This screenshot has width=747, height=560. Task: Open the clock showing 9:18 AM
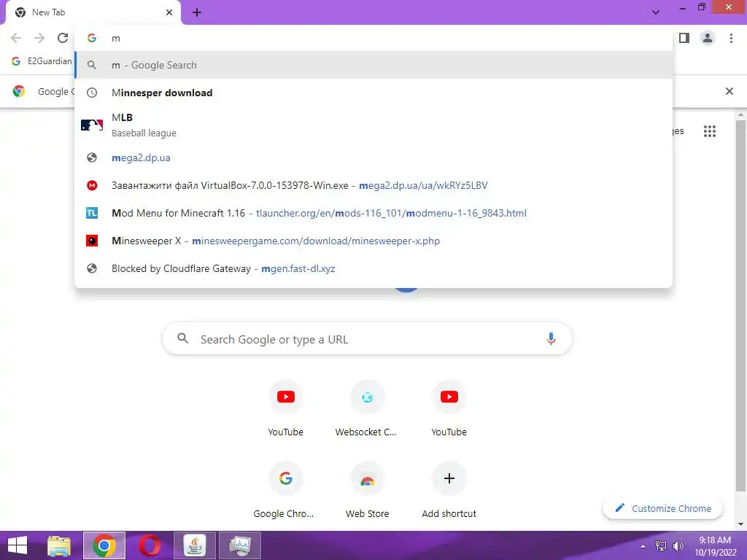(715, 545)
